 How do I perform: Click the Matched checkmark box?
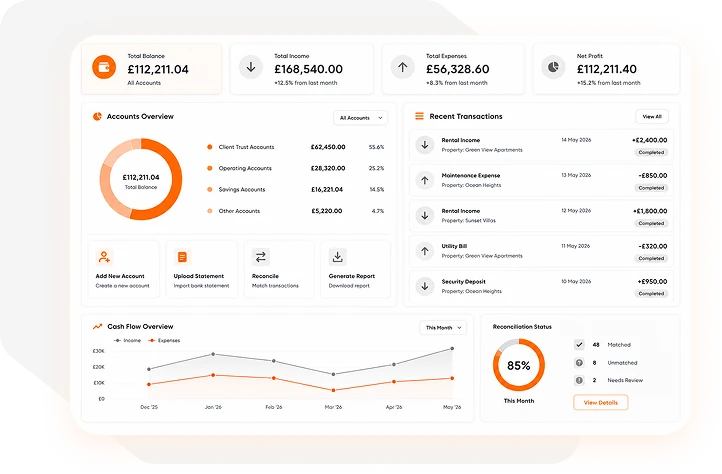(x=579, y=345)
